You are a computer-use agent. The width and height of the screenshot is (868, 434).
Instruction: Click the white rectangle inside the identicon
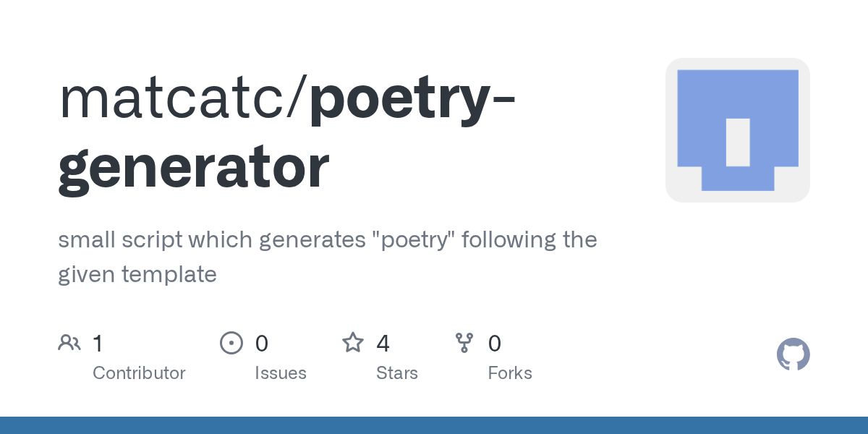pos(737,142)
